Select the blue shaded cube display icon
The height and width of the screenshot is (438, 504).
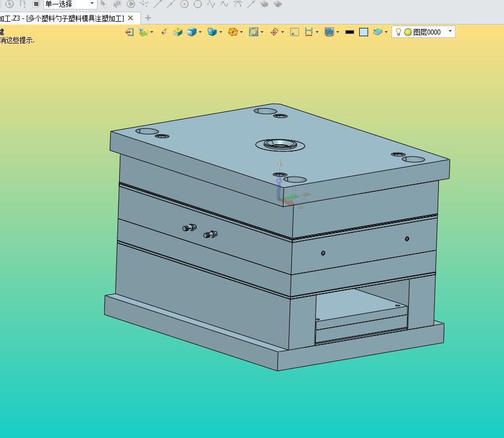click(x=192, y=32)
